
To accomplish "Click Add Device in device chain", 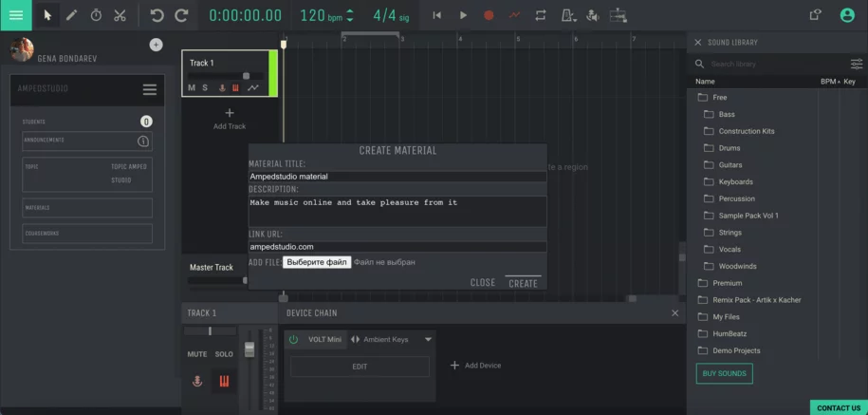I will [x=475, y=365].
